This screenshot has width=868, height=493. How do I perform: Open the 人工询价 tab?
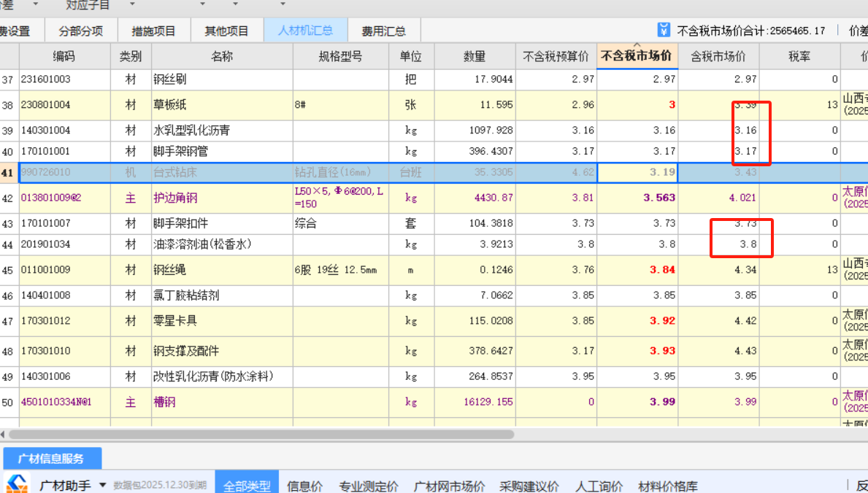click(x=599, y=486)
